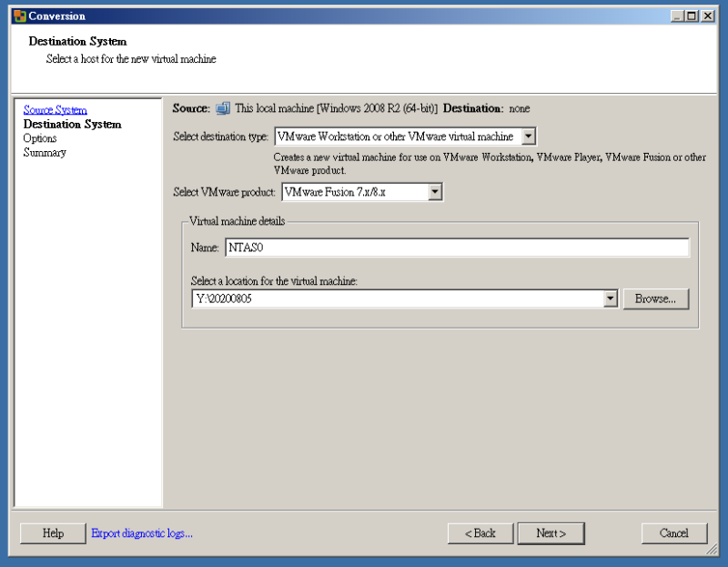
Task: Proceed with the Next > button
Action: coord(551,533)
